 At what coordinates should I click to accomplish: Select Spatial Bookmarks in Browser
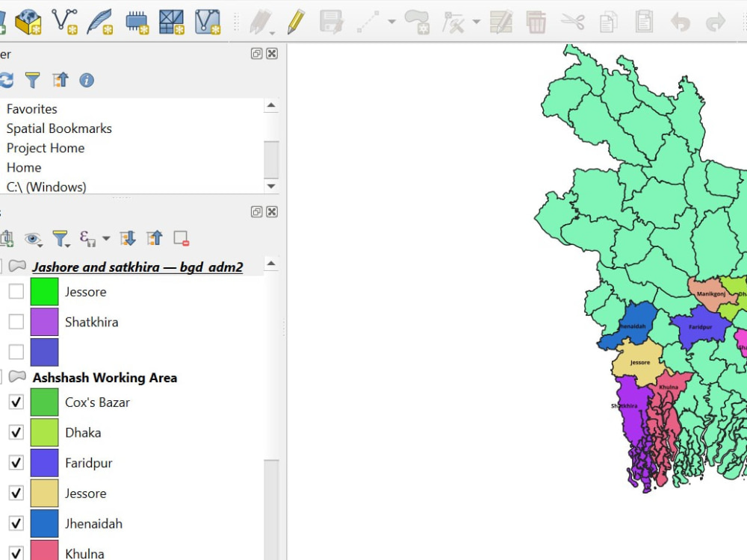click(x=59, y=128)
